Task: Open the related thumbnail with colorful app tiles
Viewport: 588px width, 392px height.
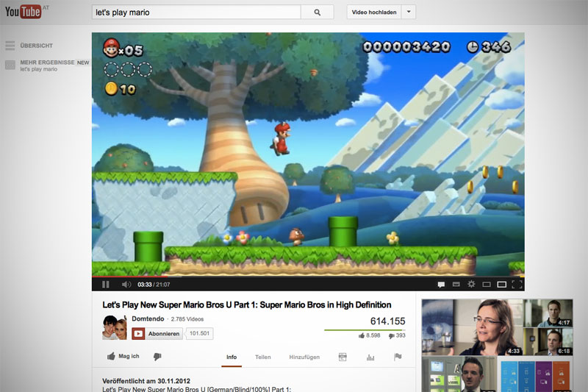Action: coord(536,374)
